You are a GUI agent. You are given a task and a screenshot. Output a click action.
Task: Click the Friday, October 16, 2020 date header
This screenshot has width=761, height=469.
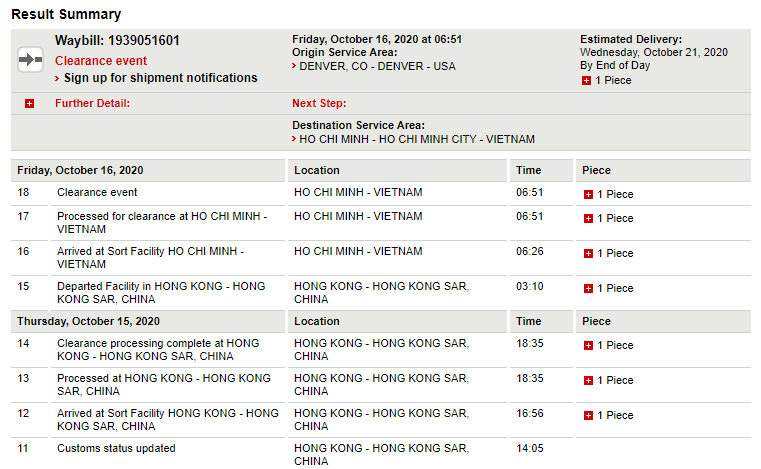80,170
